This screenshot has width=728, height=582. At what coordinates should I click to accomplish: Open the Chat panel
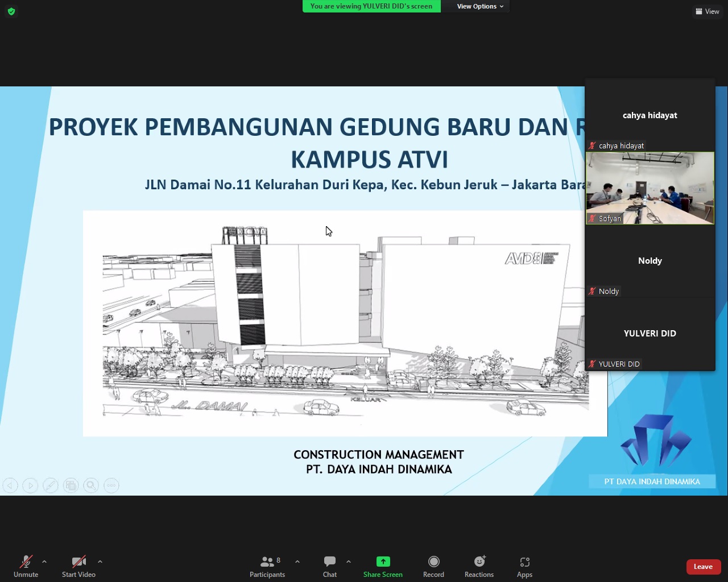click(x=330, y=562)
